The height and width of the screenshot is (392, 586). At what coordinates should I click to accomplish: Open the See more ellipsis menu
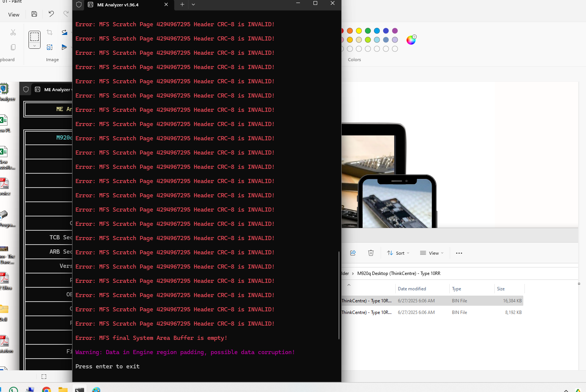[x=459, y=253]
